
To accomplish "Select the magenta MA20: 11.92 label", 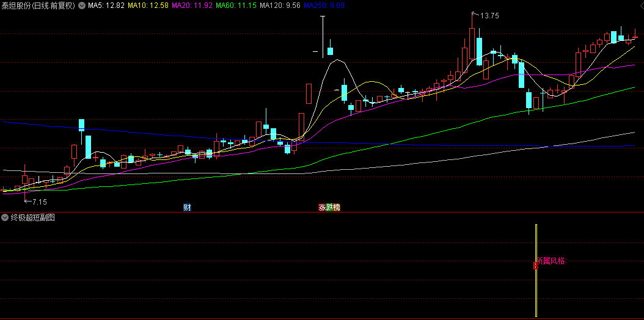I will pyautogui.click(x=192, y=5).
